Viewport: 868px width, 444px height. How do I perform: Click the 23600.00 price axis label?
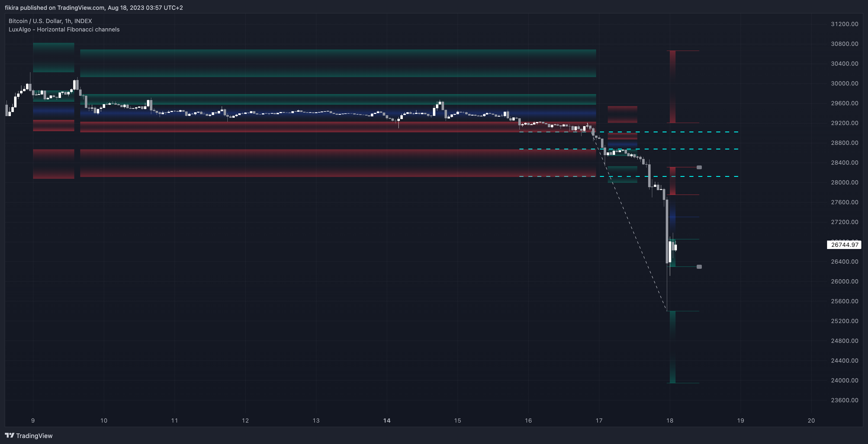pos(844,400)
